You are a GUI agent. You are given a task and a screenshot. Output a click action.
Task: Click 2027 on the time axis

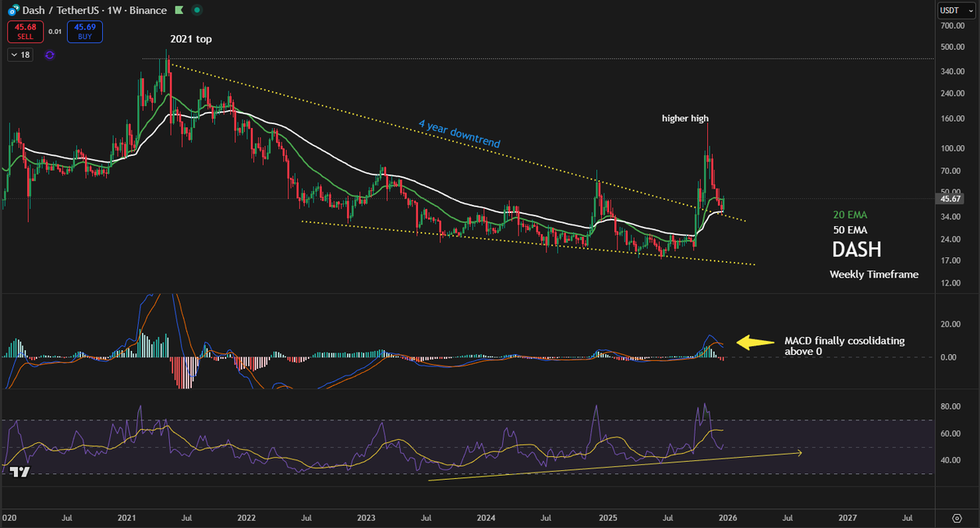coord(848,517)
